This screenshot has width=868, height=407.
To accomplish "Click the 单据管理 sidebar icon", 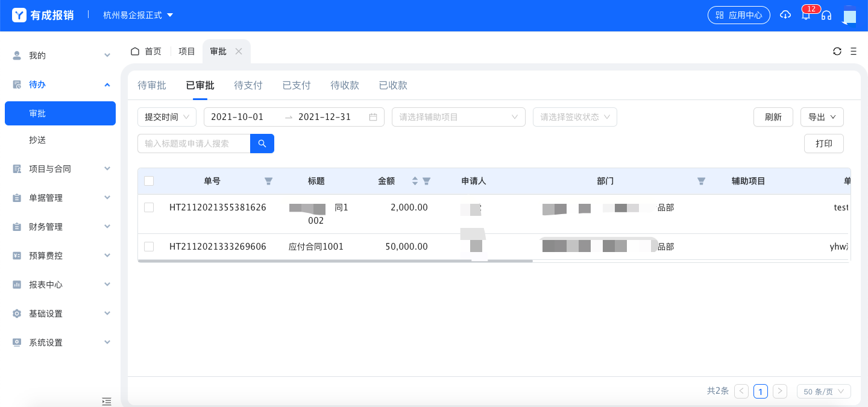I will (x=17, y=198).
